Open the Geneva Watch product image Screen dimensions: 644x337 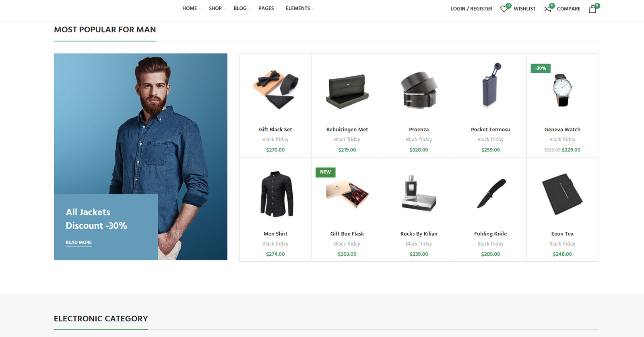[x=562, y=90]
